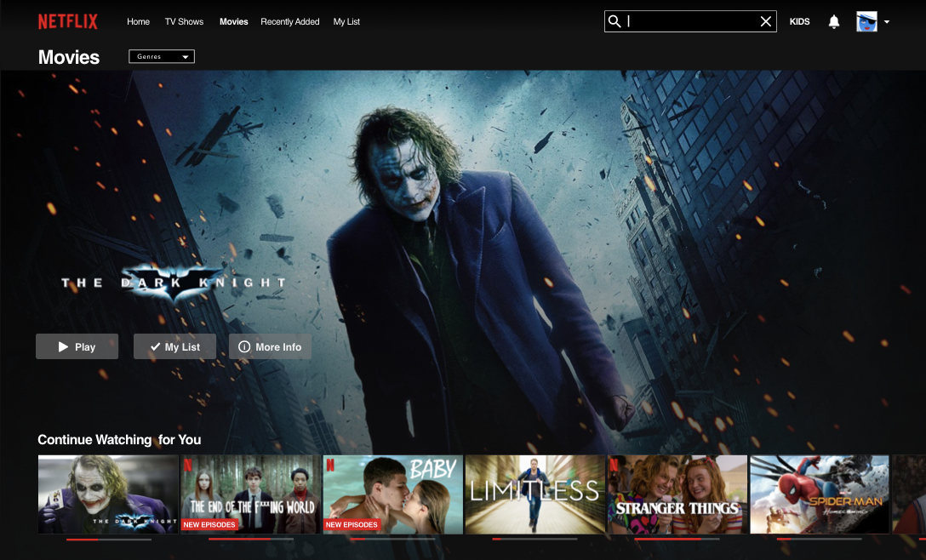The width and height of the screenshot is (926, 560).
Task: Click the search magnifier icon
Action: pyautogui.click(x=614, y=22)
